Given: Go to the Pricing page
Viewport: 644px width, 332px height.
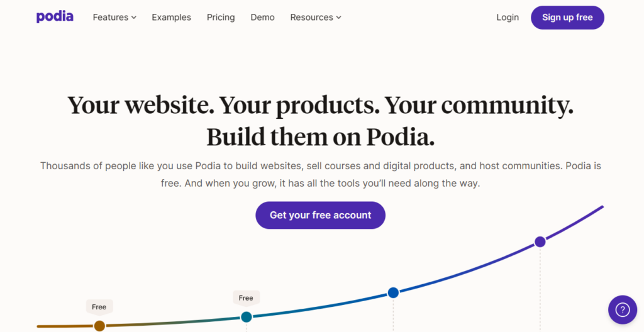Looking at the screenshot, I should tap(221, 17).
